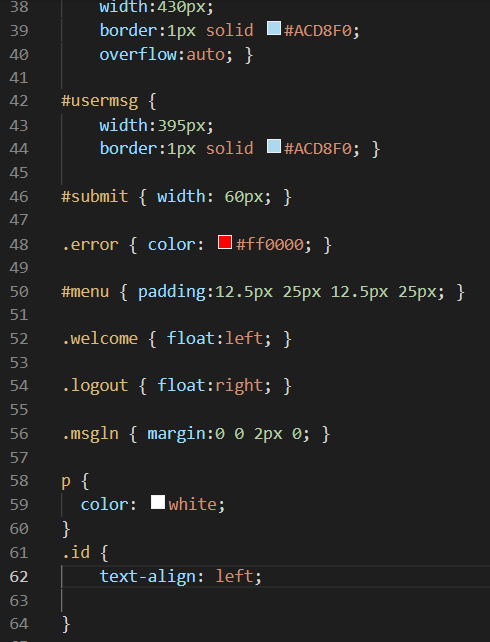This screenshot has height=642, width=490.
Task: Open the red #ff0000 color swatch
Action: 225,242
